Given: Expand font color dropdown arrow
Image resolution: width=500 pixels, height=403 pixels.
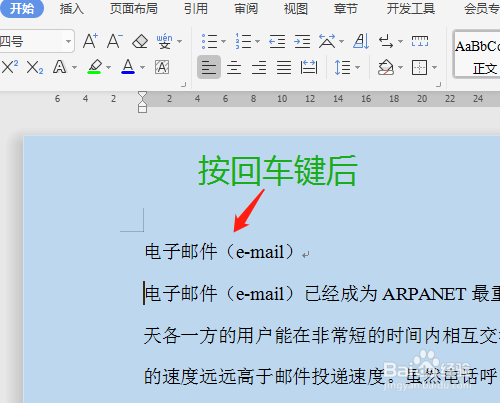Looking at the screenshot, I should [142, 68].
